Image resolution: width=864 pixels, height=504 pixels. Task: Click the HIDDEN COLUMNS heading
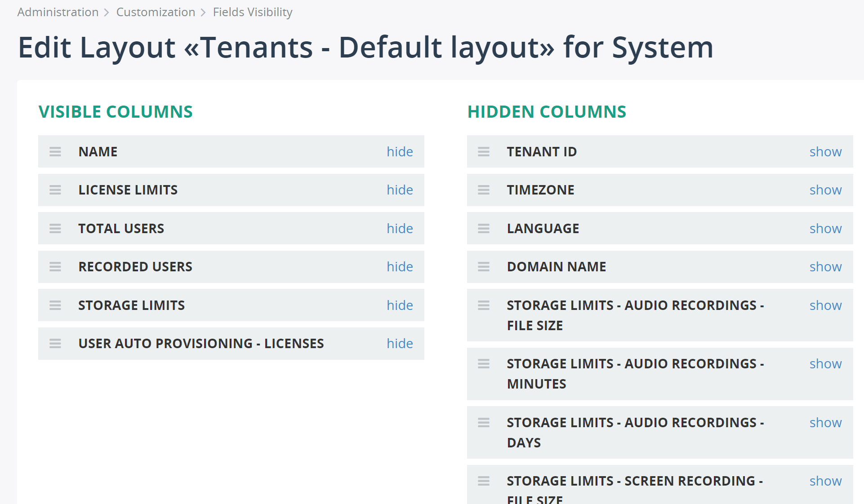(x=547, y=112)
